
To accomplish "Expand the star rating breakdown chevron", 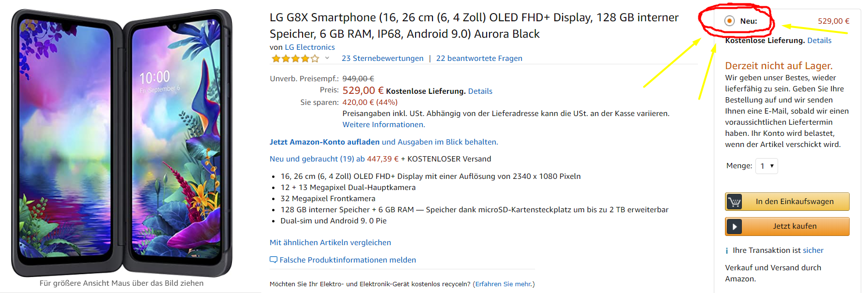I will [x=327, y=58].
